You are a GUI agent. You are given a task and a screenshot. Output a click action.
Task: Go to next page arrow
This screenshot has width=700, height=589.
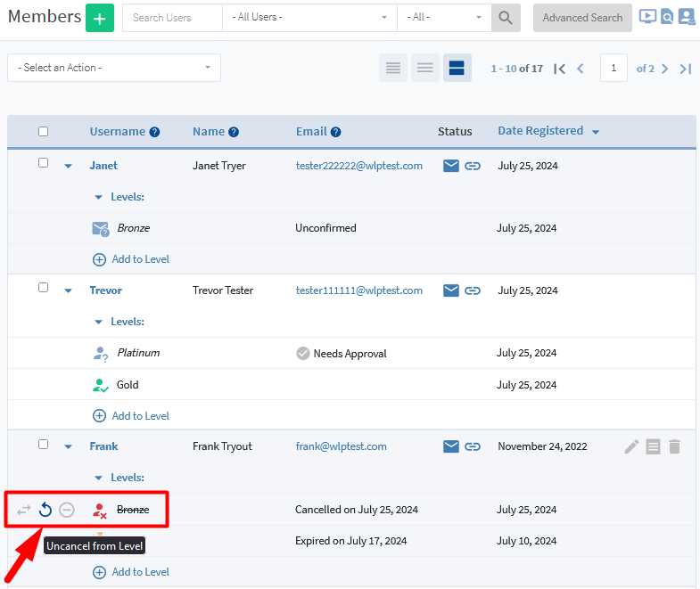pyautogui.click(x=664, y=69)
